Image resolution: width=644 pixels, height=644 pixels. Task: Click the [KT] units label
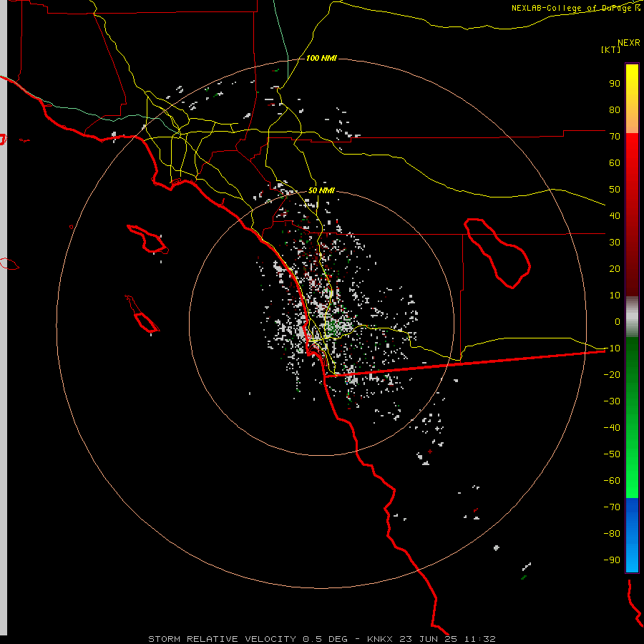(x=611, y=49)
